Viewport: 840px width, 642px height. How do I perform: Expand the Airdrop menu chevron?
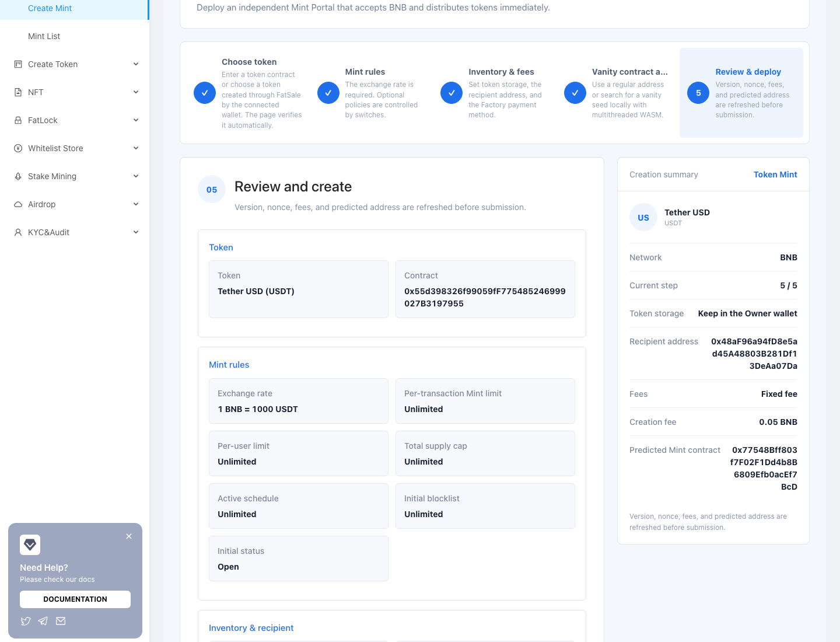pos(136,204)
